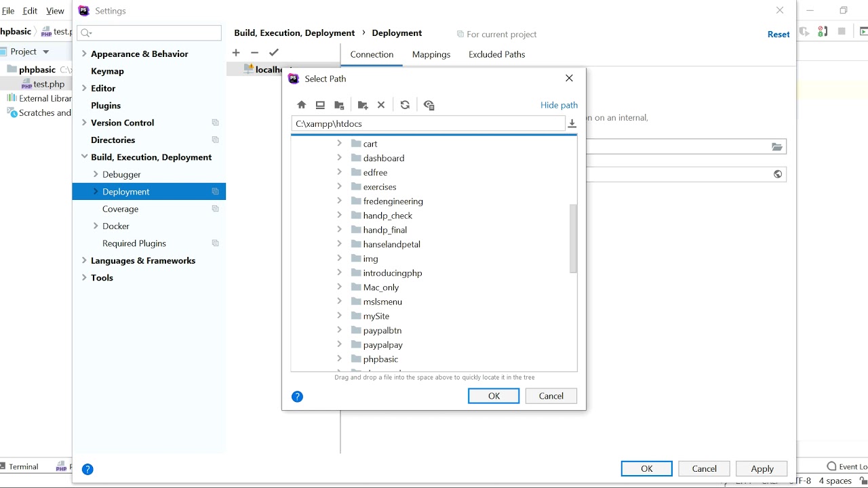
Task: Click Cancel in Settings dialog
Action: pos(705,469)
